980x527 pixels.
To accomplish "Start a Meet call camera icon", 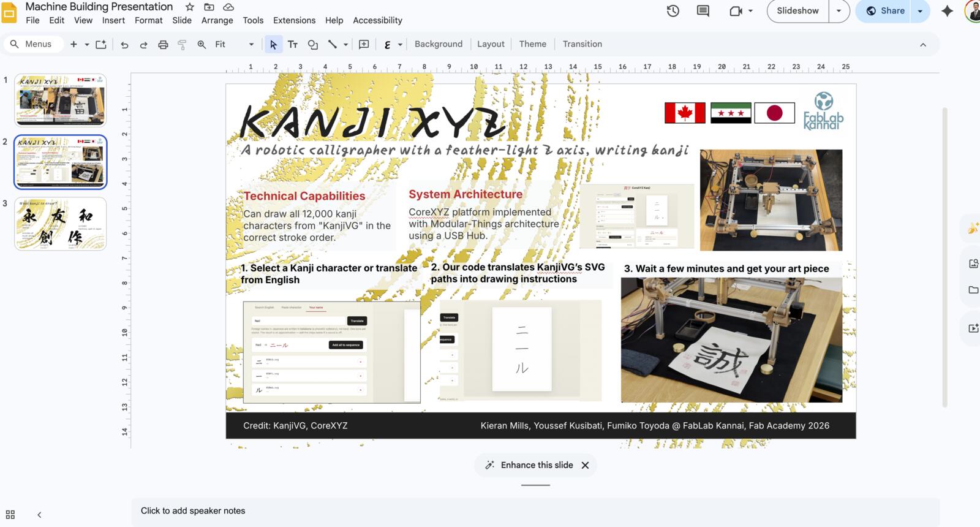I will click(736, 11).
